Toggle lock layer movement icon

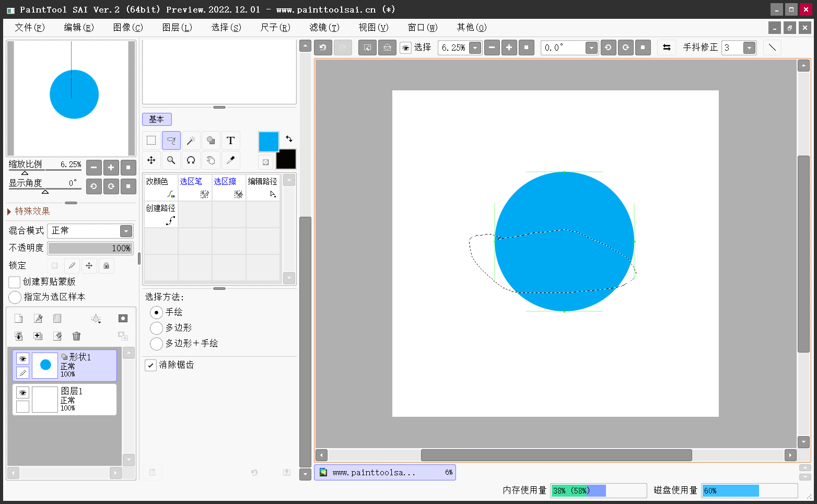(x=89, y=266)
